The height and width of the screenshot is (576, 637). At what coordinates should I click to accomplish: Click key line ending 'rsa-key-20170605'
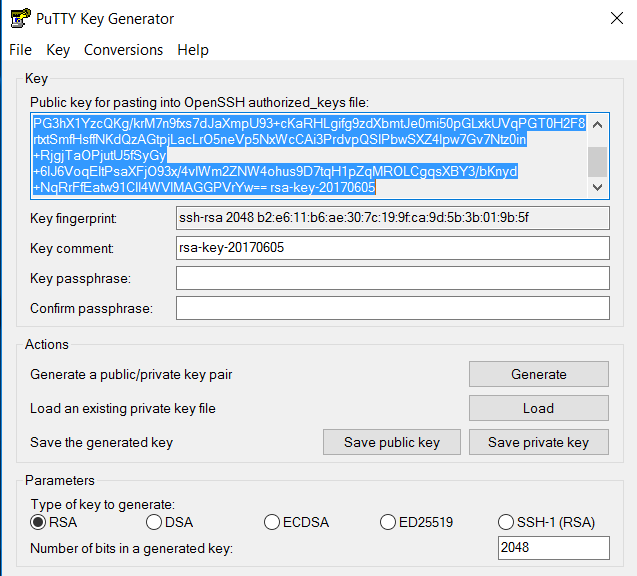pos(204,187)
